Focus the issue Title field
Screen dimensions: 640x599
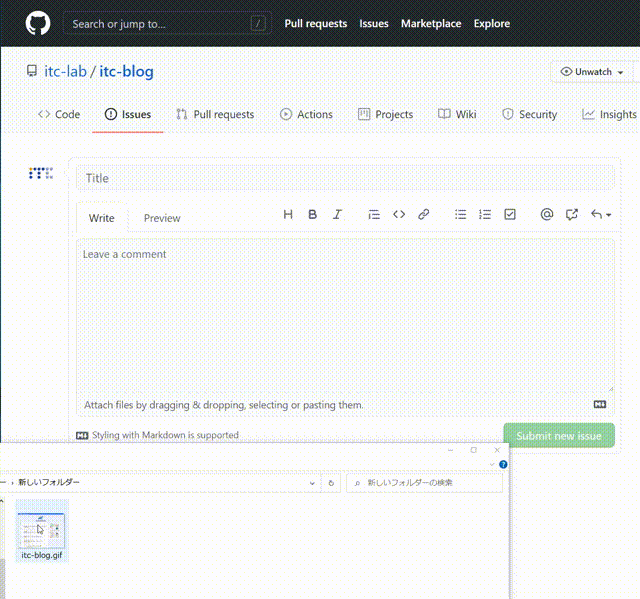[x=345, y=178]
